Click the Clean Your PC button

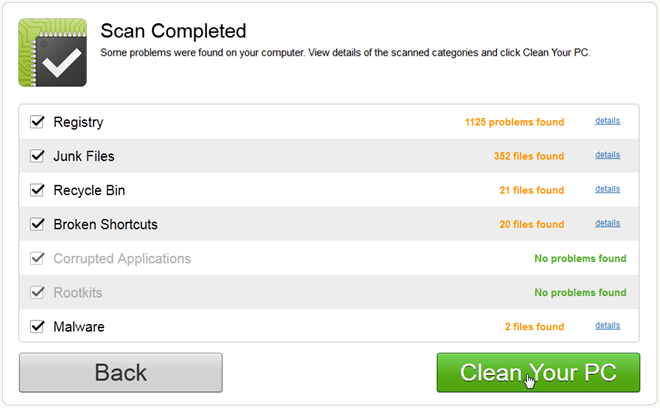(x=538, y=373)
